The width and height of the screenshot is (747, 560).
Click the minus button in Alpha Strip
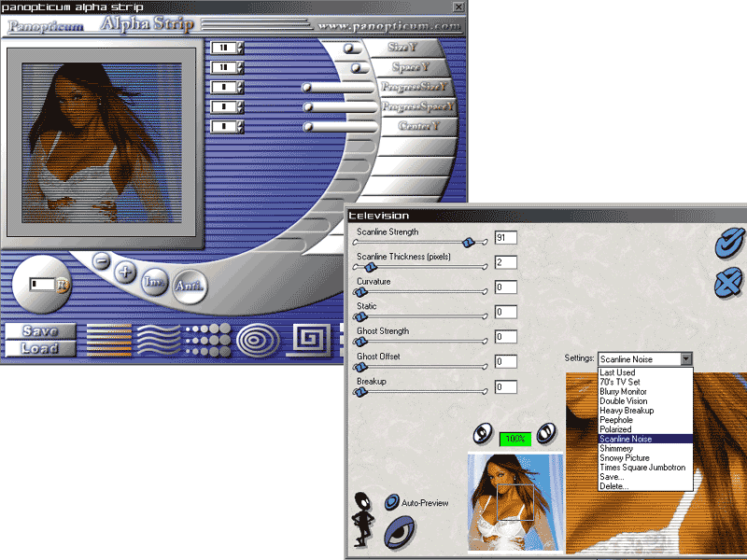click(x=101, y=261)
